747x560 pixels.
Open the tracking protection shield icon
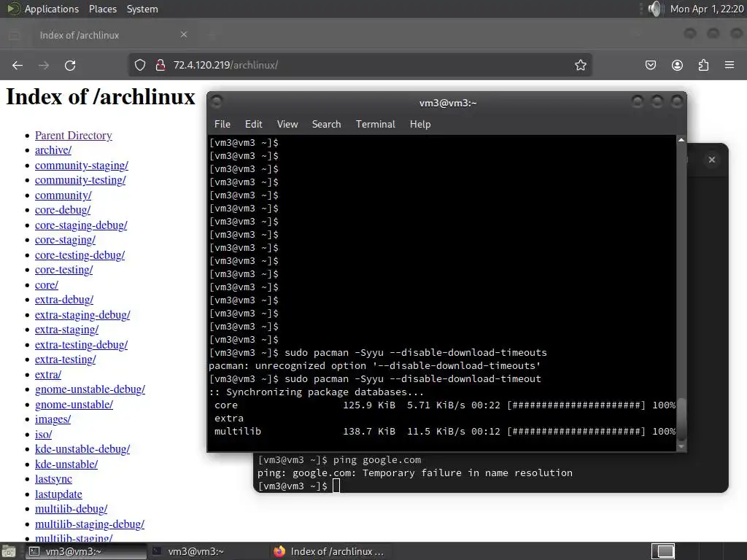coord(139,65)
